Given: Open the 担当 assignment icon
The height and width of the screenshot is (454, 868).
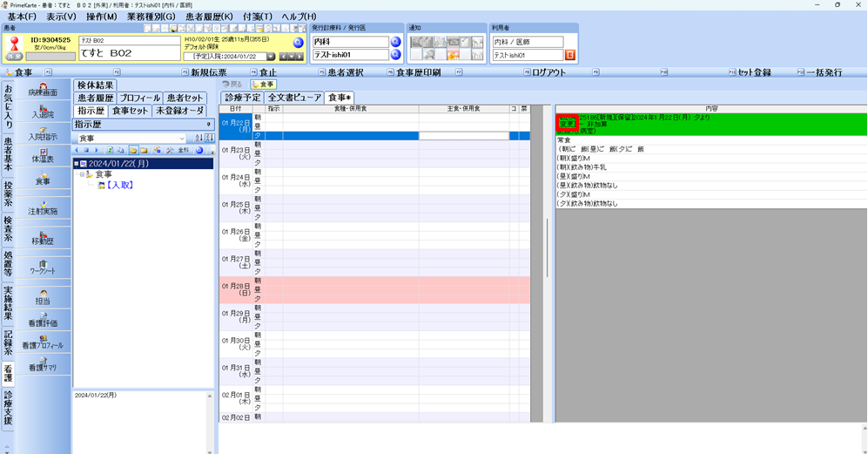Looking at the screenshot, I should (43, 298).
